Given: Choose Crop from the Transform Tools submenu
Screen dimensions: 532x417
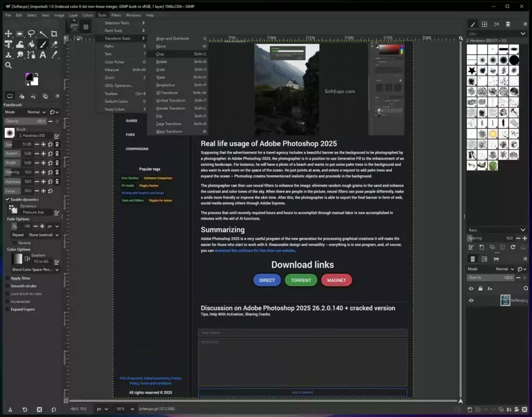Looking at the screenshot, I should (161, 54).
